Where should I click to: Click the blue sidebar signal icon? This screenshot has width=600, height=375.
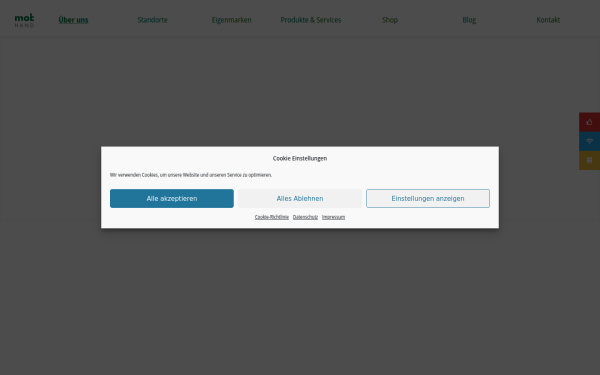point(589,141)
